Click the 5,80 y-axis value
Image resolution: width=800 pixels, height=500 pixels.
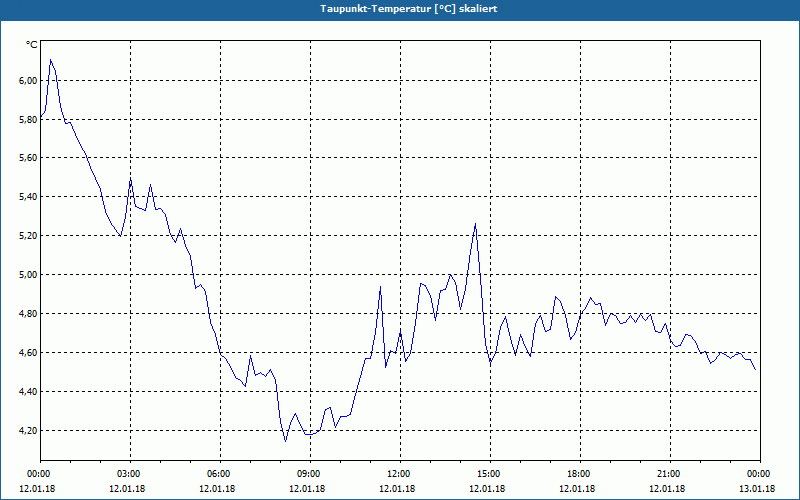pyautogui.click(x=29, y=119)
